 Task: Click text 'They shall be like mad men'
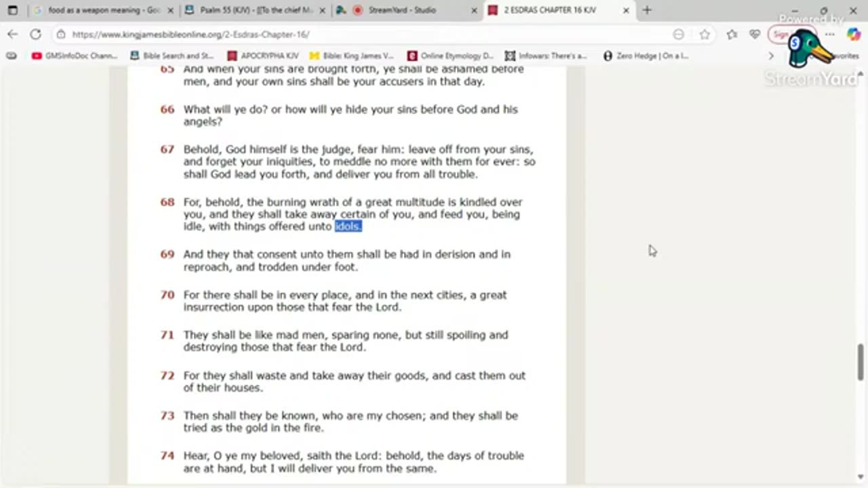coord(255,335)
